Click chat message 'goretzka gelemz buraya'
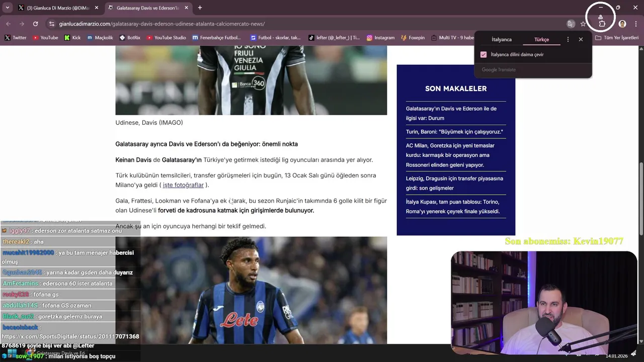Viewport: 644px width, 362px height. [70, 316]
